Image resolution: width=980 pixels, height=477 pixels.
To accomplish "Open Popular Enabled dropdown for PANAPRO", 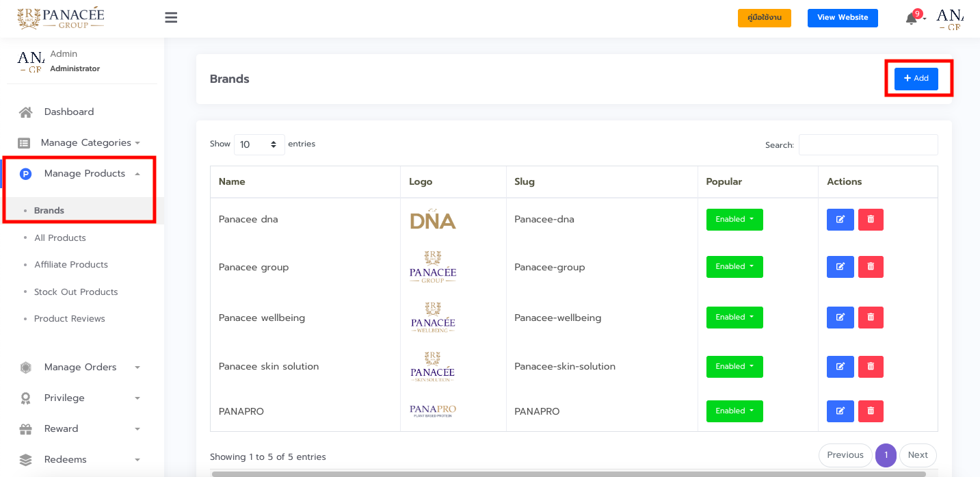I will [734, 411].
